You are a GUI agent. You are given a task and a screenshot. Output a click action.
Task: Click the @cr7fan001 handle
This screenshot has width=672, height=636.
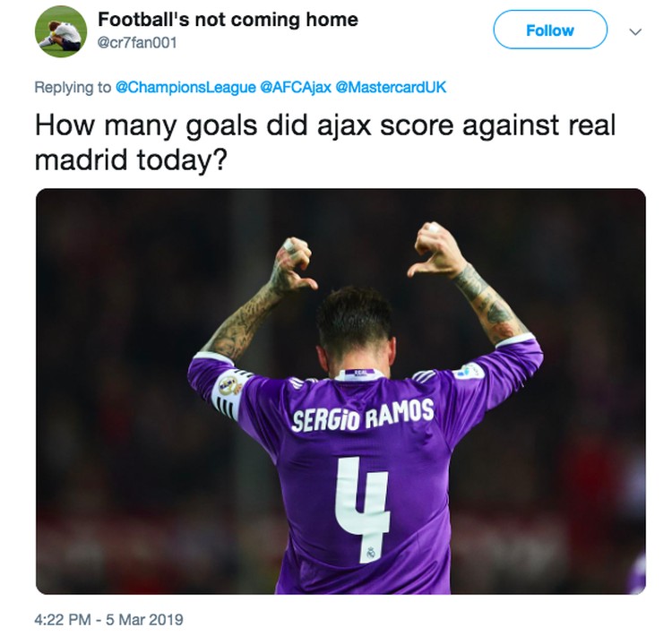click(137, 43)
